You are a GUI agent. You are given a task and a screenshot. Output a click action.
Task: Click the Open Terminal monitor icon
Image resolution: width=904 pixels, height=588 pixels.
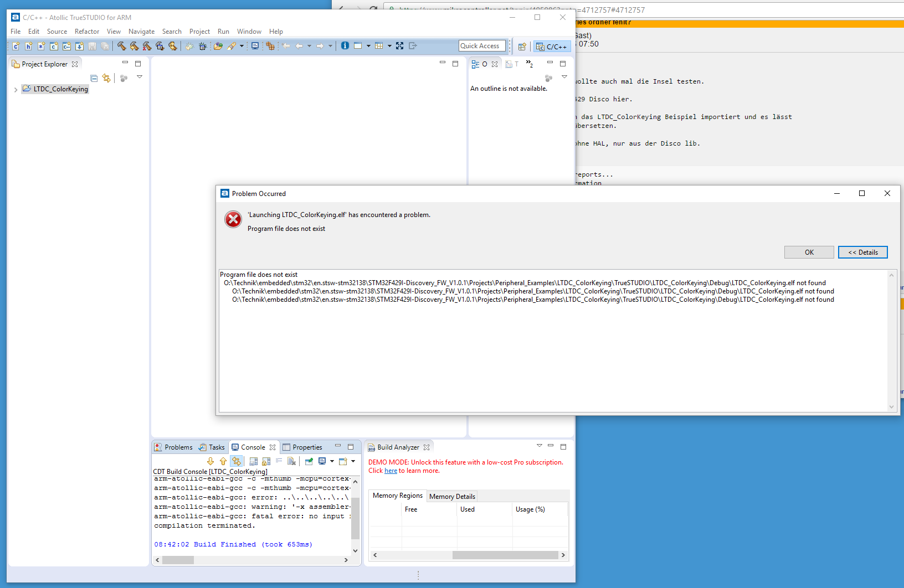pyautogui.click(x=254, y=46)
